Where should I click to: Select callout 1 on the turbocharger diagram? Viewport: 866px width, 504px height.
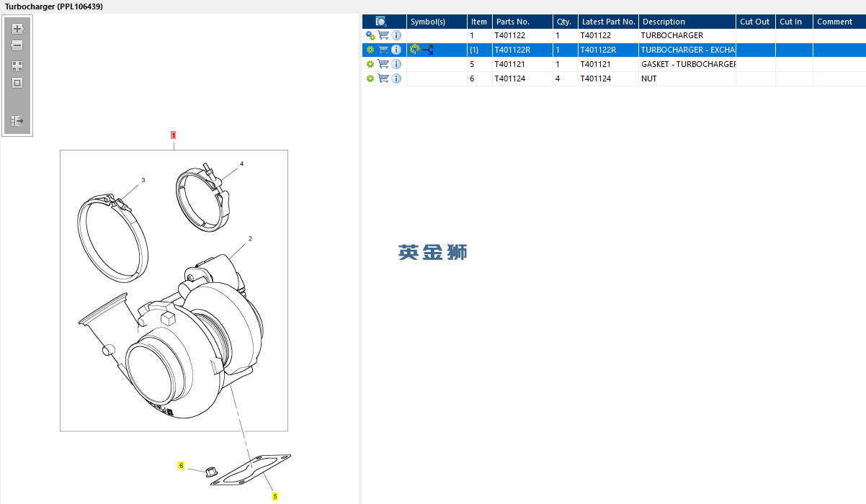(x=173, y=135)
